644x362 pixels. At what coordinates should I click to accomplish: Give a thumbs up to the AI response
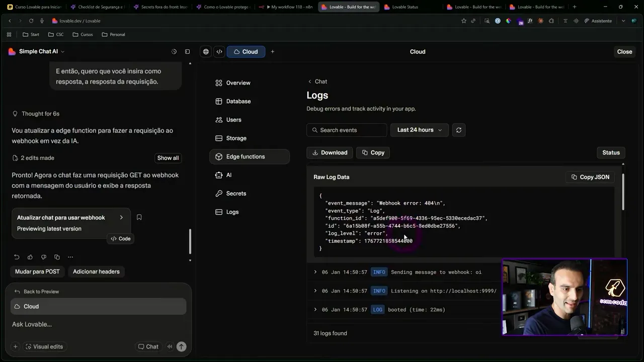[30, 256]
